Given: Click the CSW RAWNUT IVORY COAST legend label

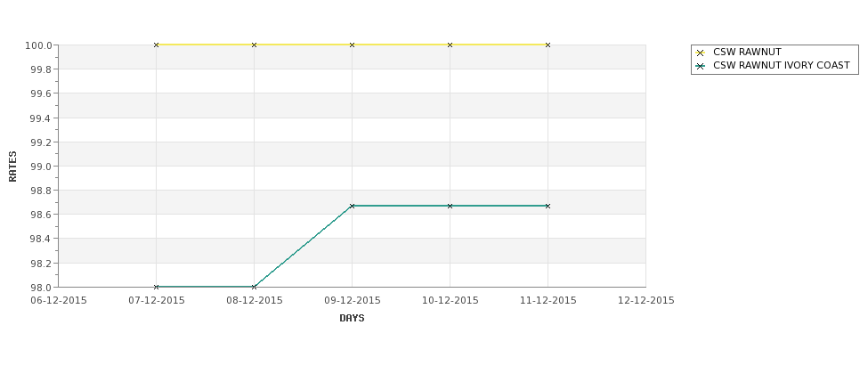Looking at the screenshot, I should [782, 65].
